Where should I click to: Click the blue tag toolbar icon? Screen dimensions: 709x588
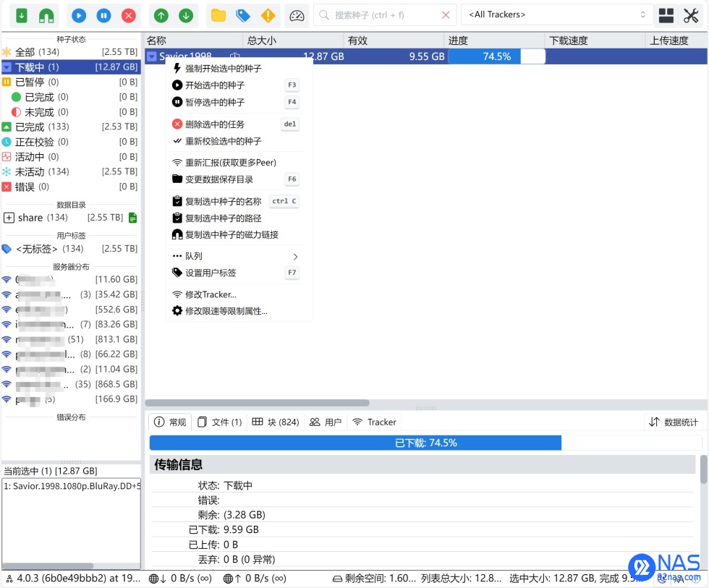pyautogui.click(x=243, y=15)
